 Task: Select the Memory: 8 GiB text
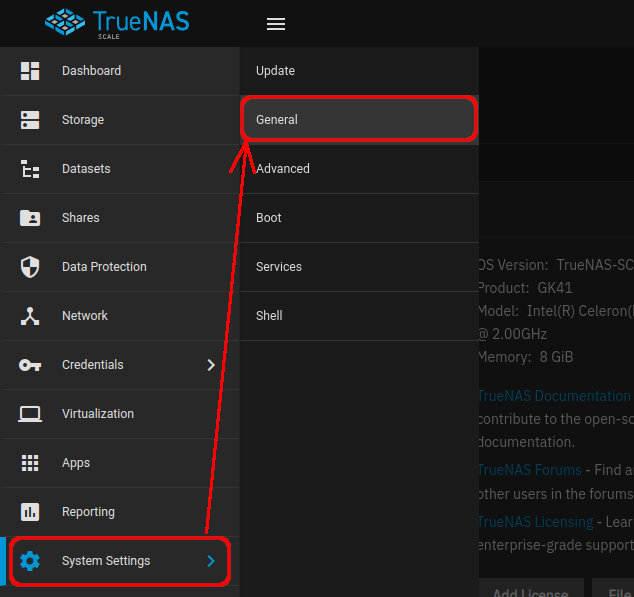click(526, 357)
